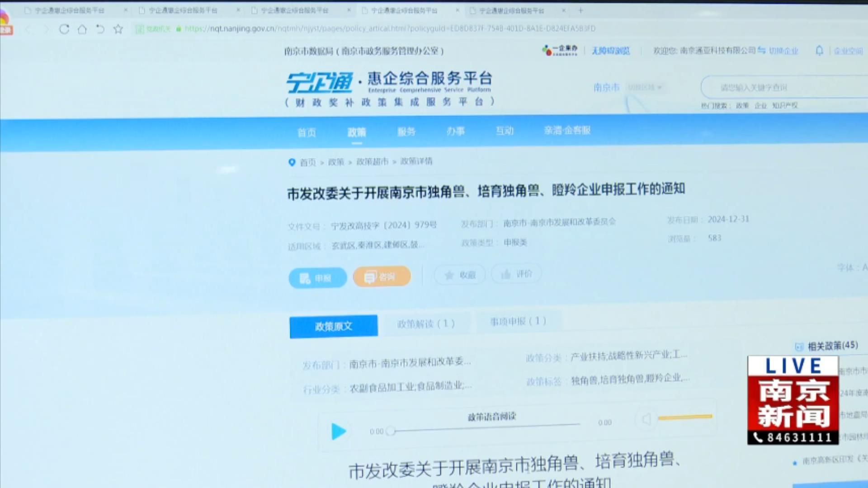Click the 收藏 favorite button

[x=460, y=275]
